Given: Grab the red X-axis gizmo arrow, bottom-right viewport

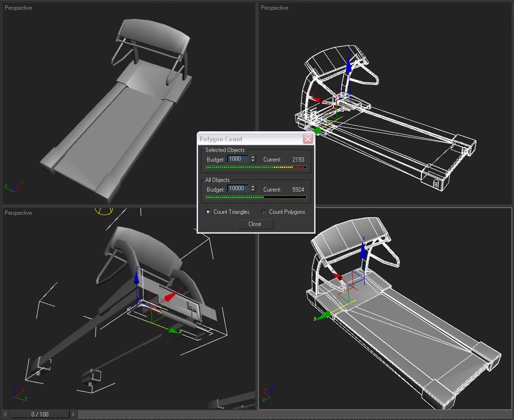Looking at the screenshot, I should point(338,276).
